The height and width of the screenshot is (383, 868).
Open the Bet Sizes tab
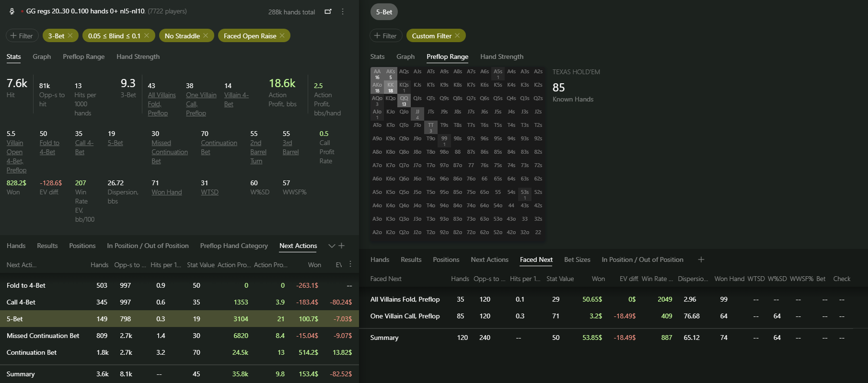click(577, 259)
